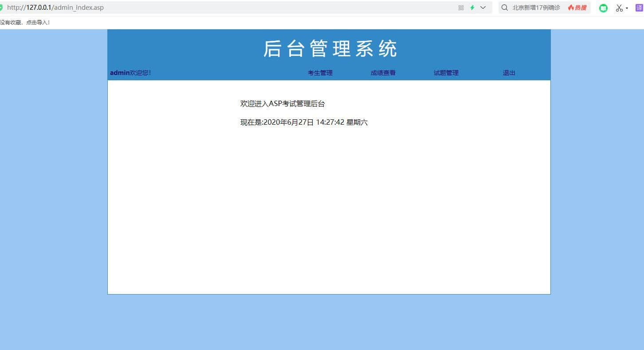Select the 试题管理 navigation link
Viewport: 644px width, 350px height.
tap(446, 73)
